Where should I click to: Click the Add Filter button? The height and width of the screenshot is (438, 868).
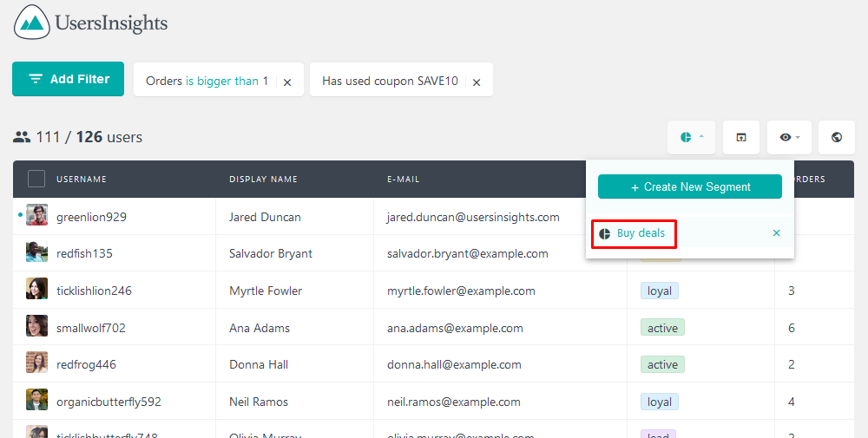pyautogui.click(x=69, y=79)
